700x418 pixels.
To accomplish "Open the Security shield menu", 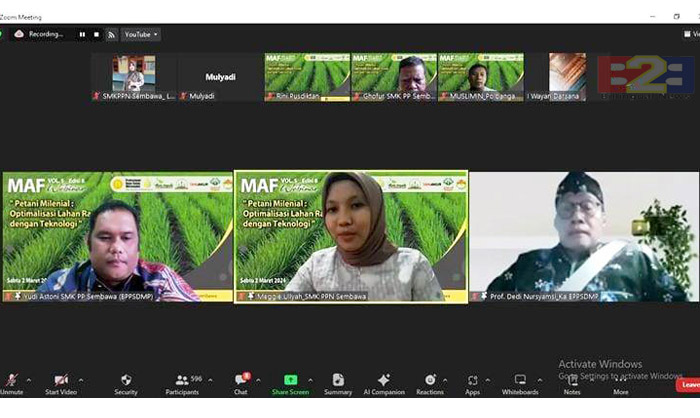I will [126, 384].
